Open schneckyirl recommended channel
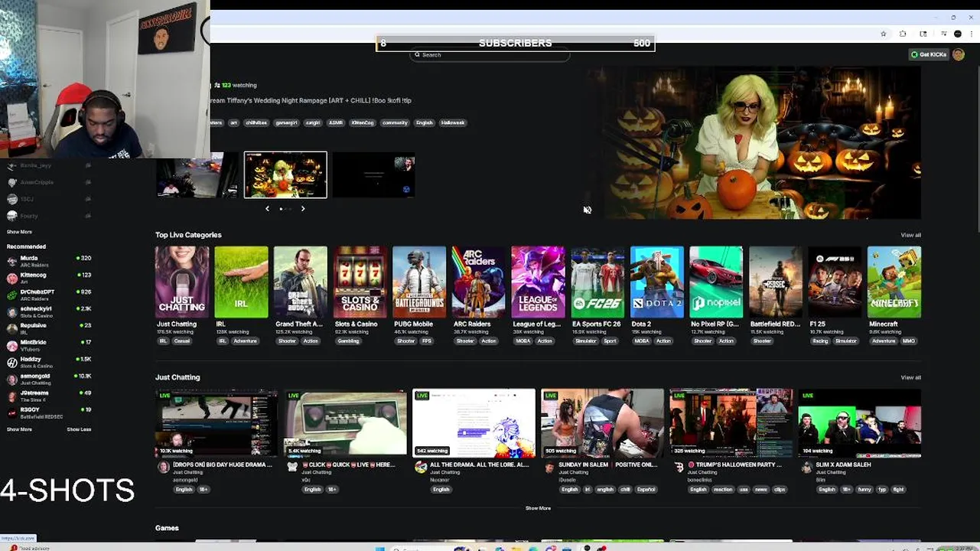The width and height of the screenshot is (980, 551). (49, 311)
